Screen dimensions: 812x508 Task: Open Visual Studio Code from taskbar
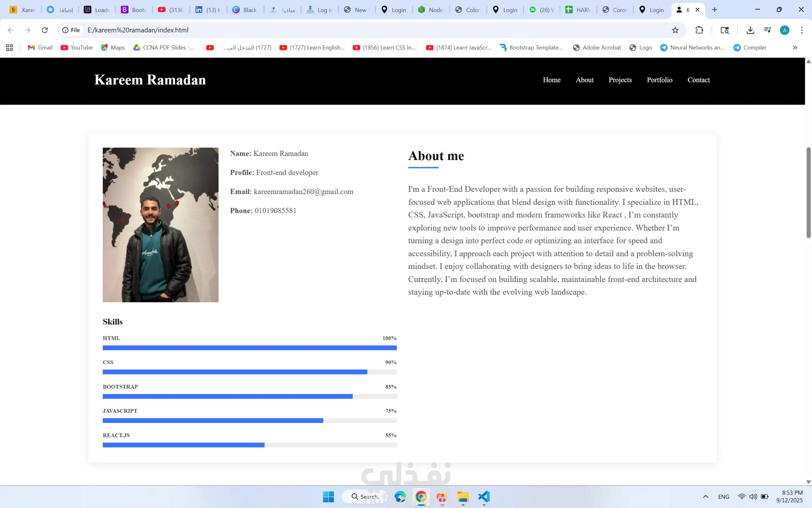[x=484, y=497]
